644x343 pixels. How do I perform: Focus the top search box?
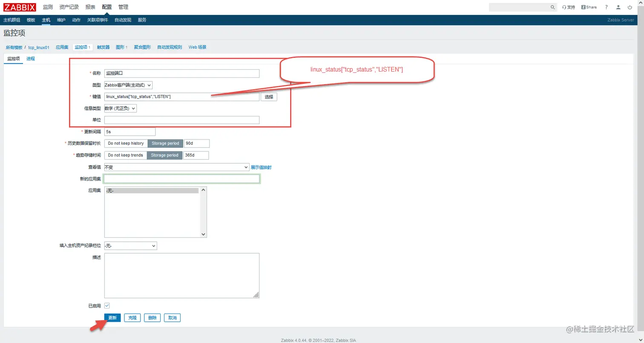tap(520, 7)
